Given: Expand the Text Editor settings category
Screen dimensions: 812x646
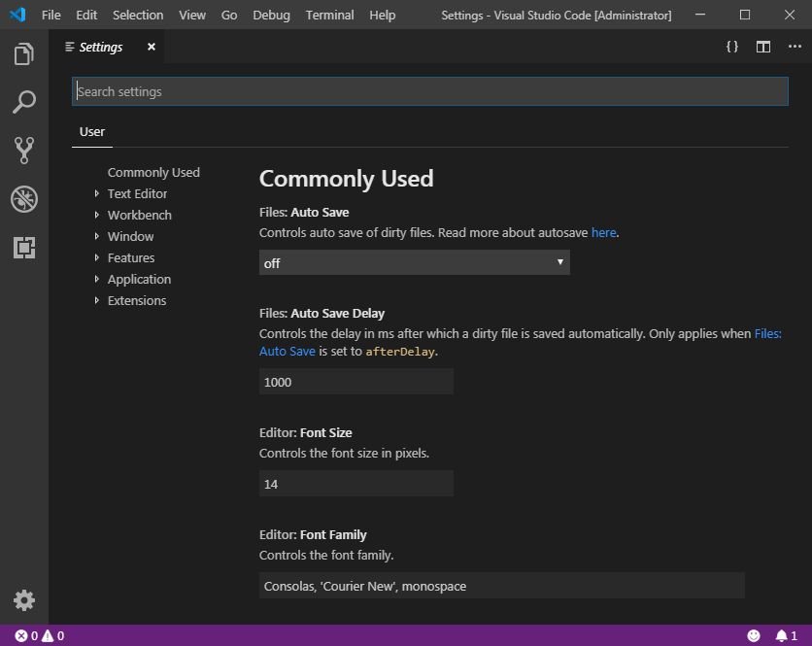Looking at the screenshot, I should coord(97,193).
